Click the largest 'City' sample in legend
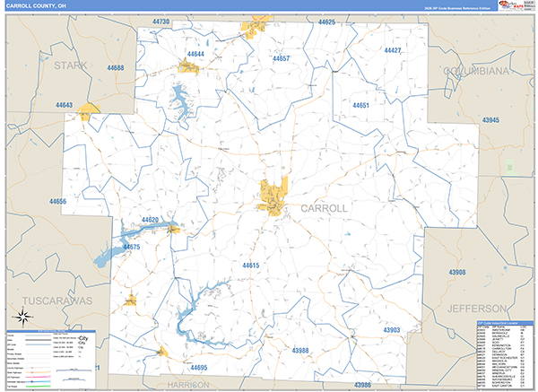Screen dimensions: 538x392 click(83, 338)
